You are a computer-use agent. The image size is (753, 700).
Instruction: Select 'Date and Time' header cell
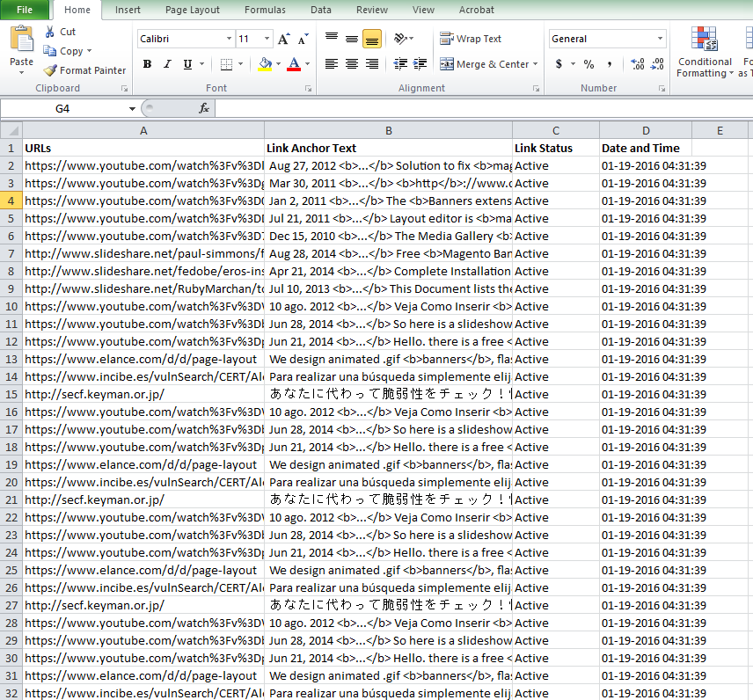coord(646,148)
